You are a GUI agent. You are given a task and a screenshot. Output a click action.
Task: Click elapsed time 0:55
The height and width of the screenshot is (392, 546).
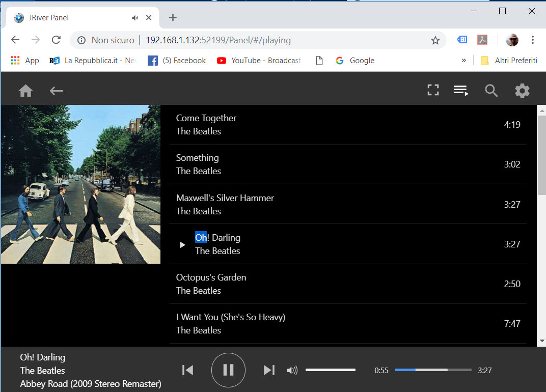pos(381,371)
